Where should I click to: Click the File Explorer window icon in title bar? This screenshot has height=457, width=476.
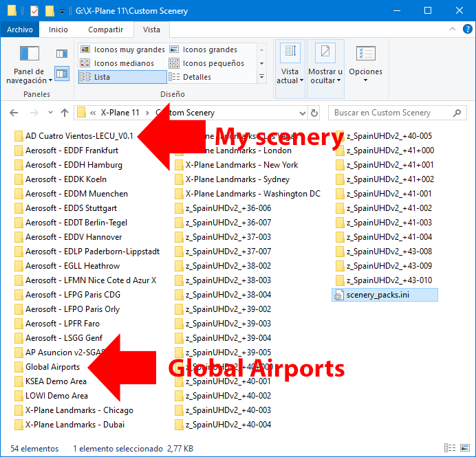click(x=12, y=11)
